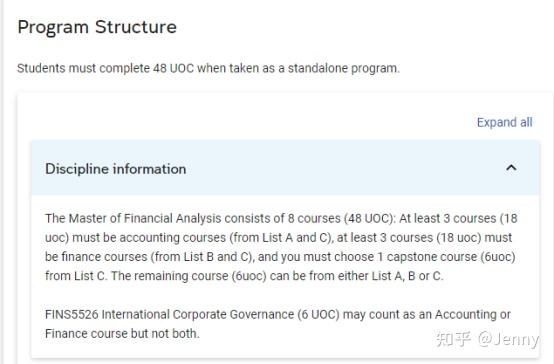Click the 知乎 logo in the watermark
Image resolution: width=554 pixels, height=364 pixels.
click(x=453, y=339)
